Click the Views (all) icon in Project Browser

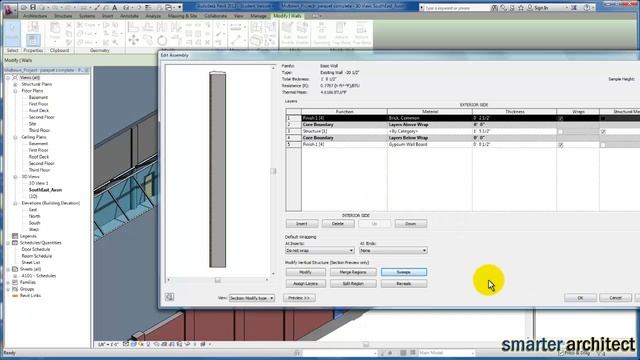pyautogui.click(x=15, y=77)
